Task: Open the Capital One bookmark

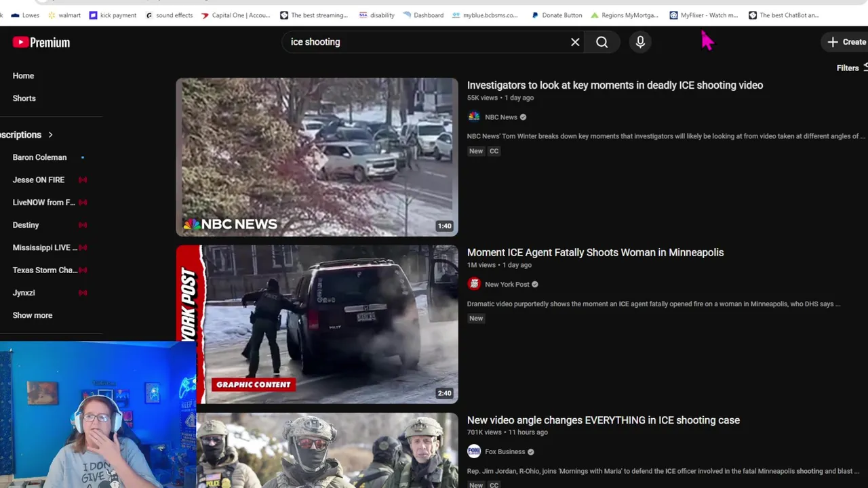Action: [x=236, y=15]
